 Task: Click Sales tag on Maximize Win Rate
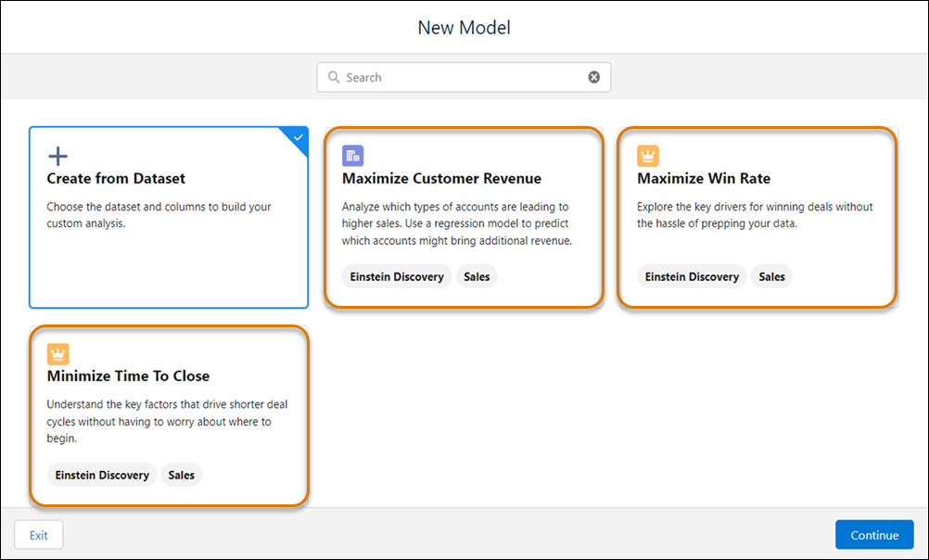tap(771, 276)
